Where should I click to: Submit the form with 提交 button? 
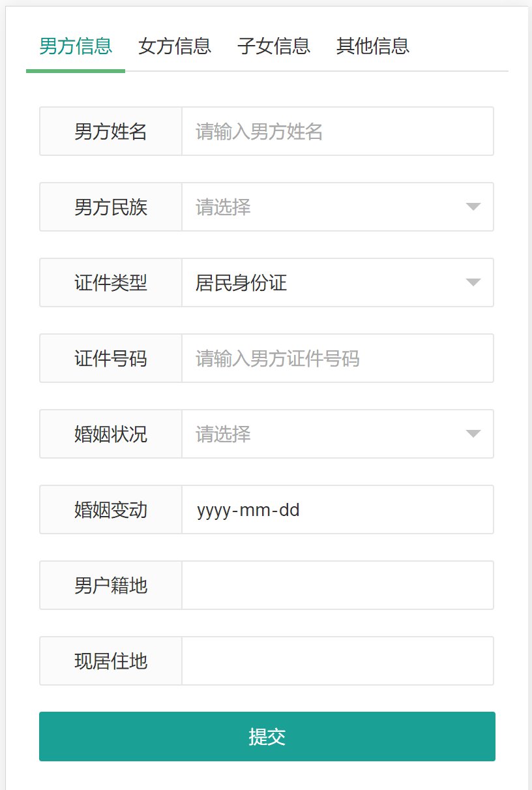(x=267, y=737)
